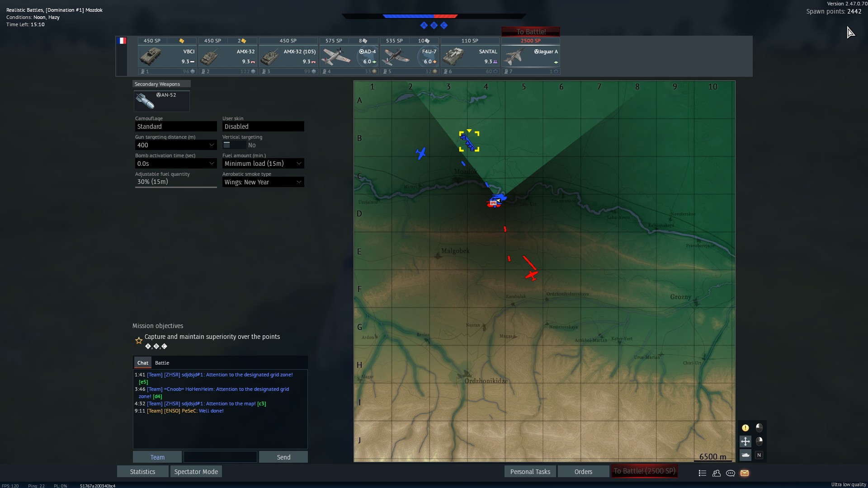Select the yellow-bracketed spawn point on map

[469, 141]
